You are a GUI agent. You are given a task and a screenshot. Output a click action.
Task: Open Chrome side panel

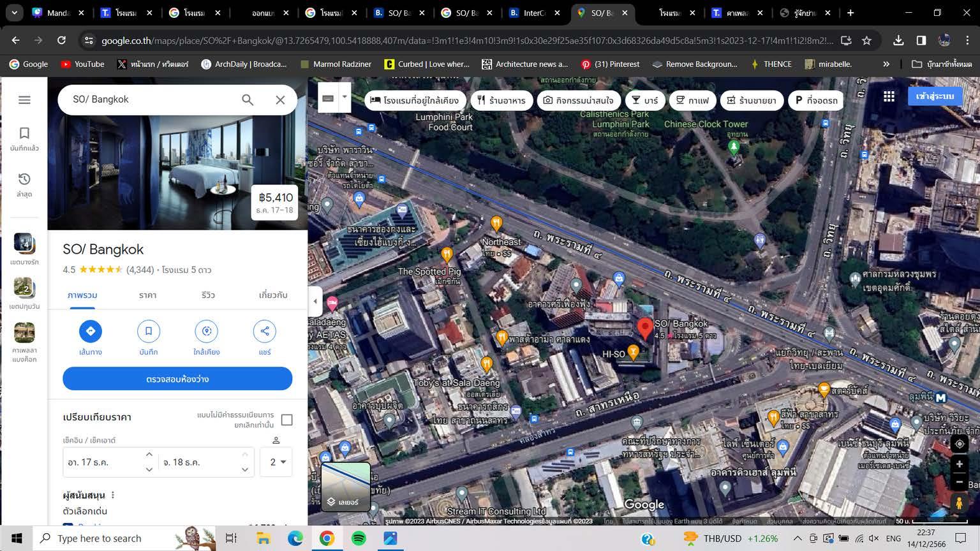click(921, 40)
